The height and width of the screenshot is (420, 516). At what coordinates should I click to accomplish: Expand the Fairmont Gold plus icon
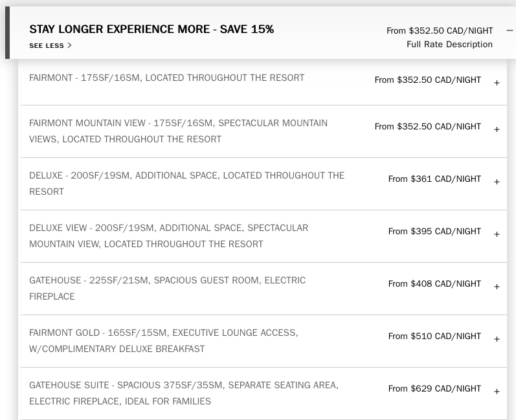pyautogui.click(x=497, y=339)
